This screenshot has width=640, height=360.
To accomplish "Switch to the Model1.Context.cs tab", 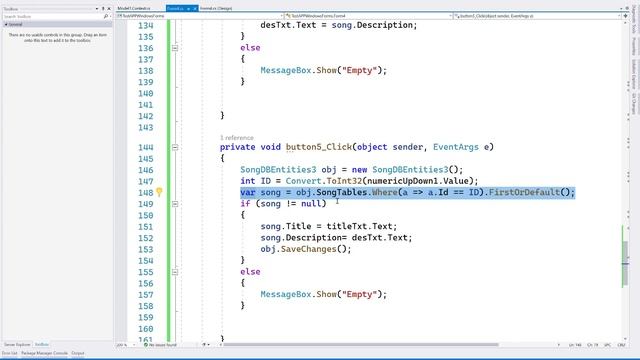I will (x=134, y=8).
